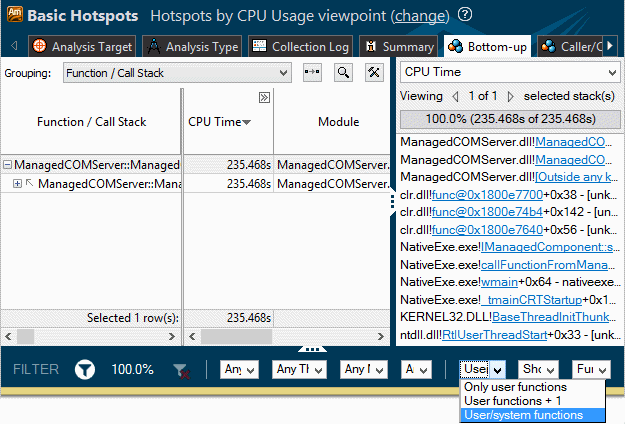Click the filter funnel icon
Viewport: 625px width, 424px height.
click(85, 370)
